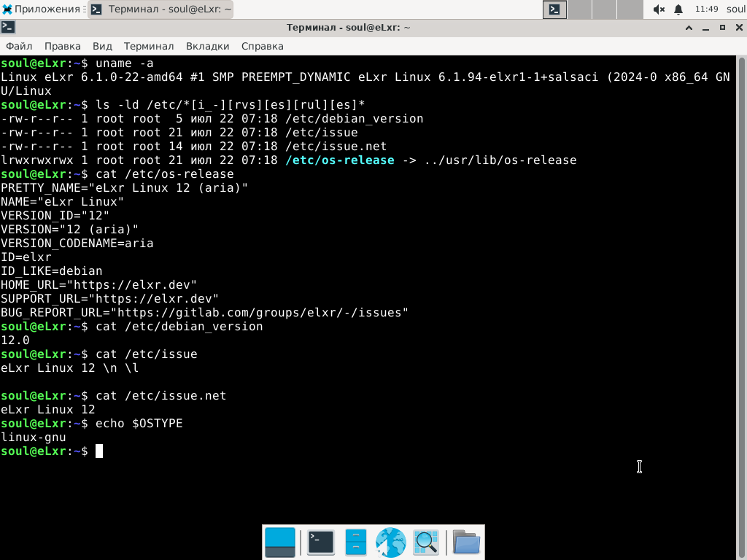This screenshot has width=747, height=560.
Task: Click the /etc/debian_version listing row
Action: pyautogui.click(x=212, y=119)
